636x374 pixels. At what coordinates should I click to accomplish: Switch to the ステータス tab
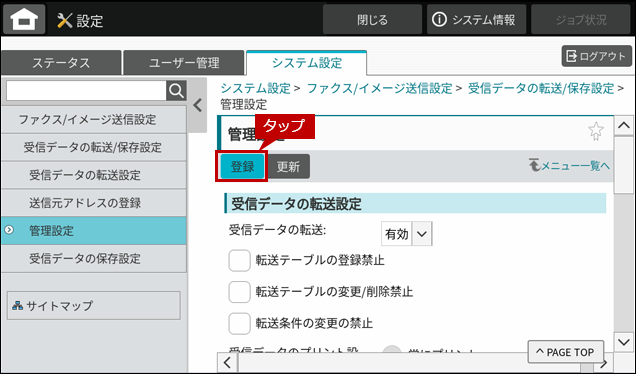pyautogui.click(x=61, y=63)
